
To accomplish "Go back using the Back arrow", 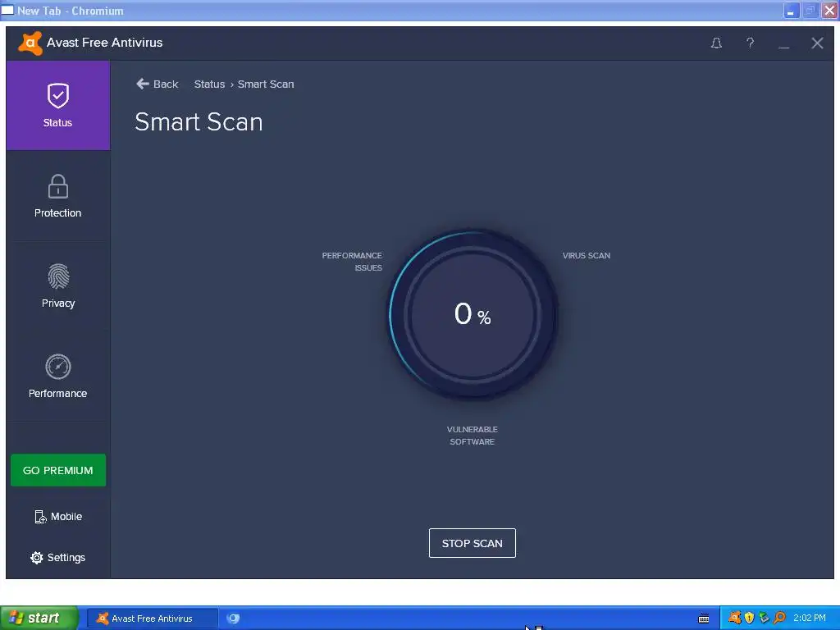I will (x=157, y=84).
